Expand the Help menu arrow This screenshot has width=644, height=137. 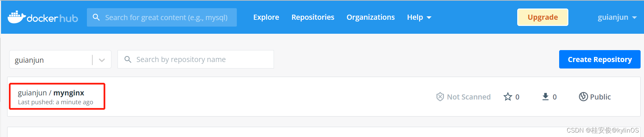tap(429, 18)
